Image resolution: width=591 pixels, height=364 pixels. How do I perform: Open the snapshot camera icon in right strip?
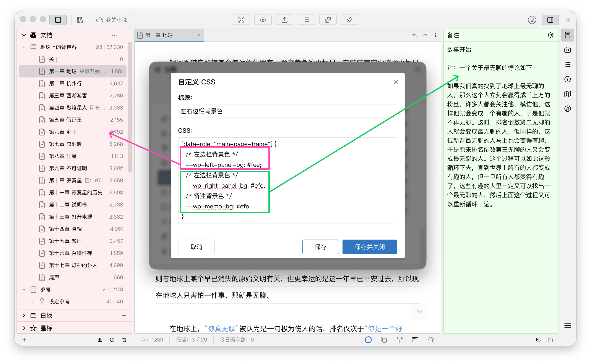(x=567, y=50)
